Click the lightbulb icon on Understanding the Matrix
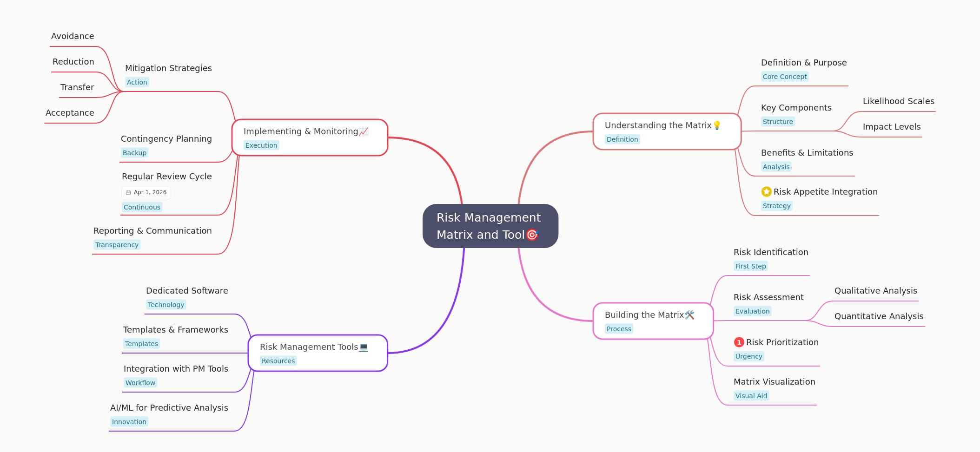Screen dimensions: 980x452 click(717, 124)
